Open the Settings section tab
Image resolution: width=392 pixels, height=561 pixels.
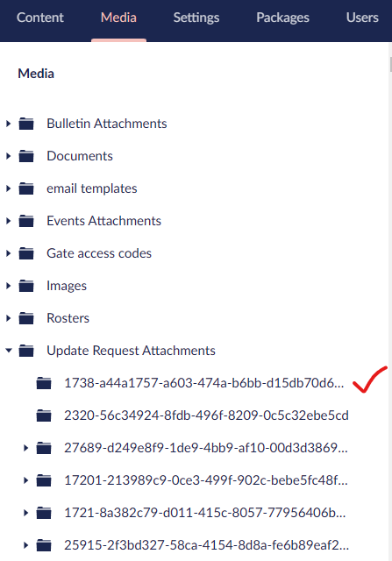click(196, 18)
